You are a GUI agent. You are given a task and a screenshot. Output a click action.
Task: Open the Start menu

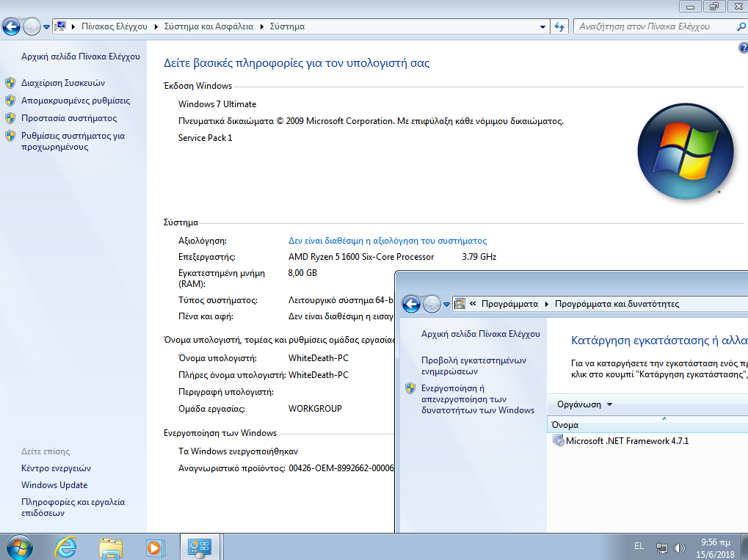[x=20, y=547]
